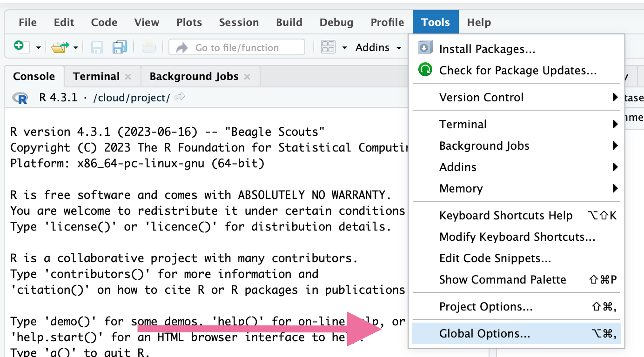This screenshot has height=357, width=644.
Task: Open the Code menu
Action: pos(104,22)
